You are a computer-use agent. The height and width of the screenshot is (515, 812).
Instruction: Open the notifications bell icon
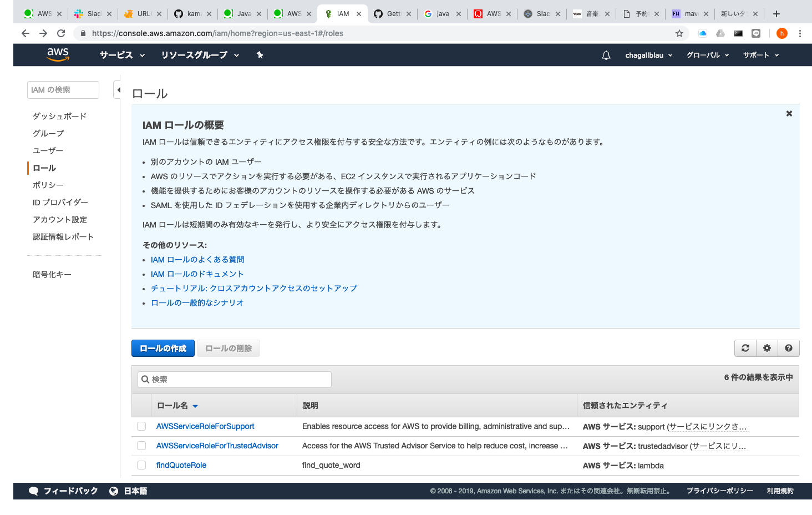pyautogui.click(x=606, y=55)
